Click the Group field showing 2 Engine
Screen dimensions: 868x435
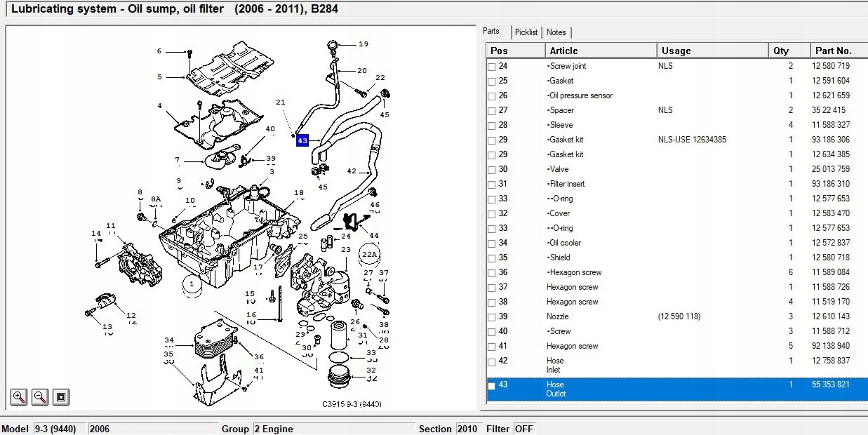tap(274, 429)
